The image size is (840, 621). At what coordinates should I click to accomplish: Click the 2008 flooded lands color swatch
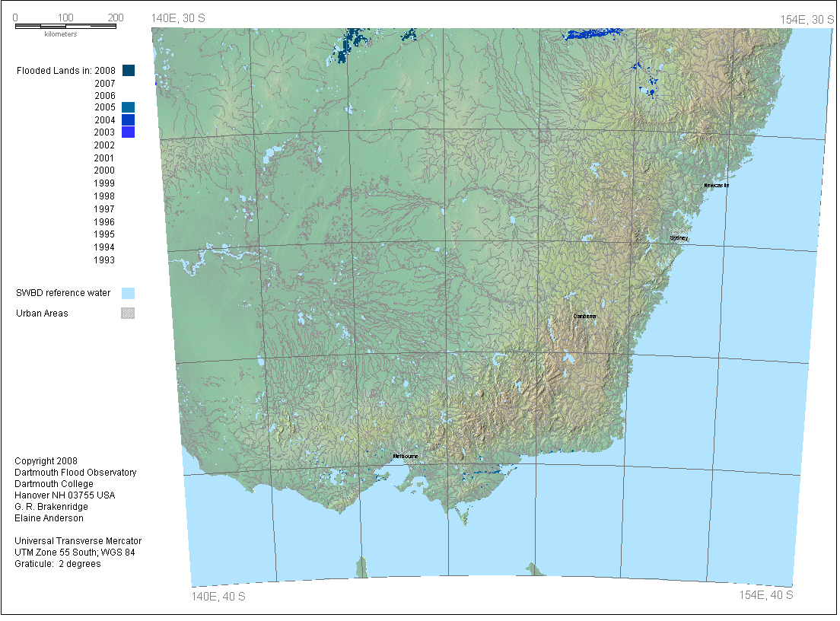pyautogui.click(x=128, y=71)
